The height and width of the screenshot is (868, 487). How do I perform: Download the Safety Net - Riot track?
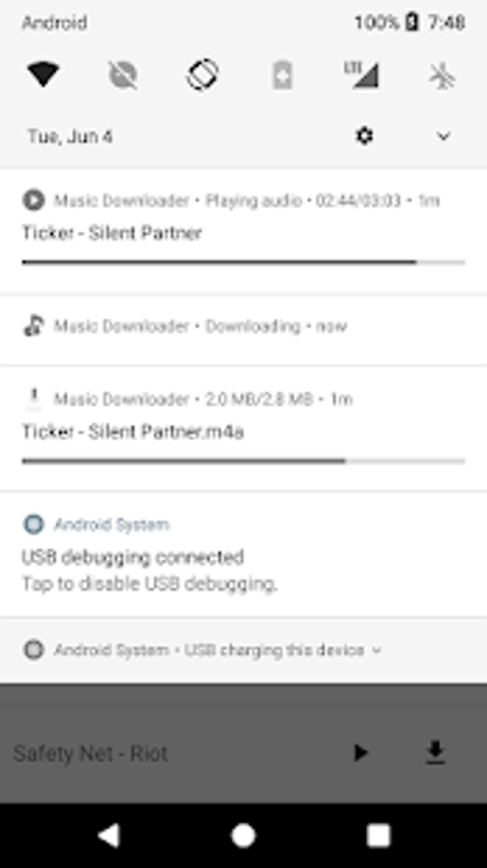click(x=435, y=753)
